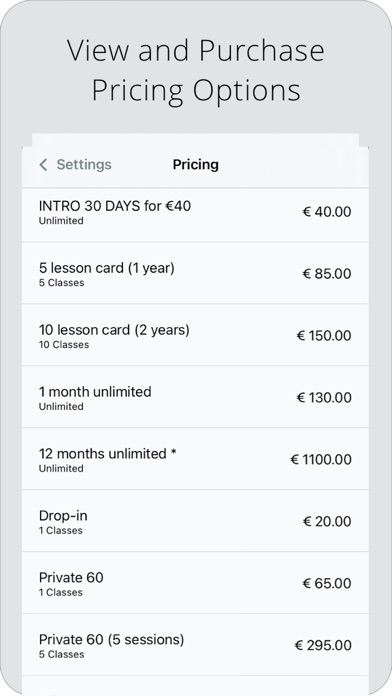
Task: Choose Private 60 (5 sessions) package
Action: [x=195, y=645]
